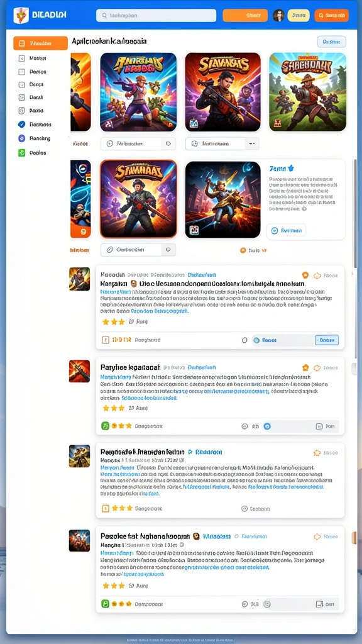362x644 pixels.
Task: Click the small gray icon ending the info panel text
Action: (x=304, y=209)
